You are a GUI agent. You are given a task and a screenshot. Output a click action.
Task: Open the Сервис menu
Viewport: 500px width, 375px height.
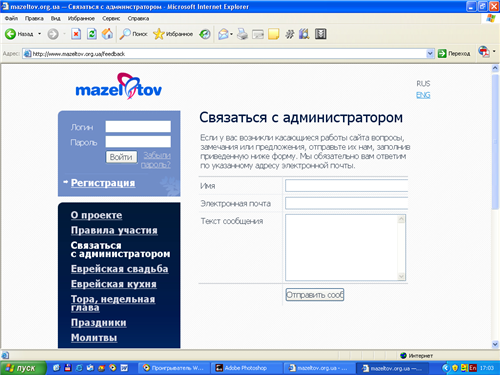[x=111, y=18]
